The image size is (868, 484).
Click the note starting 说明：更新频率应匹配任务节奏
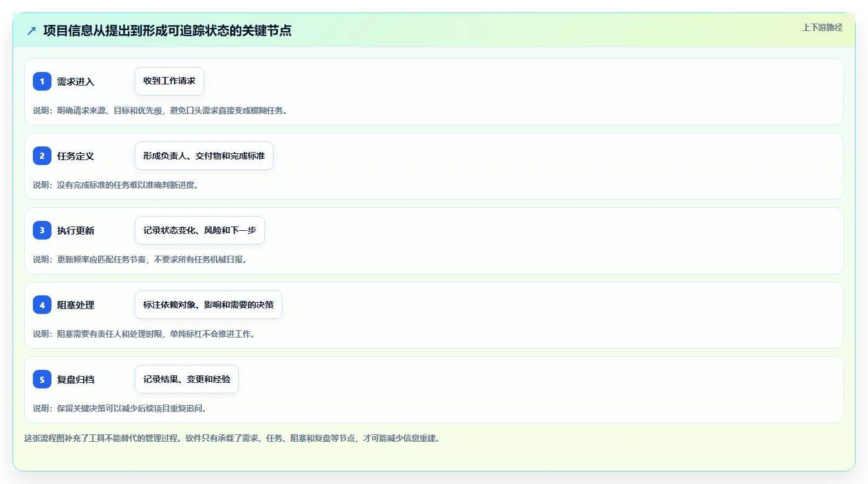(x=140, y=259)
